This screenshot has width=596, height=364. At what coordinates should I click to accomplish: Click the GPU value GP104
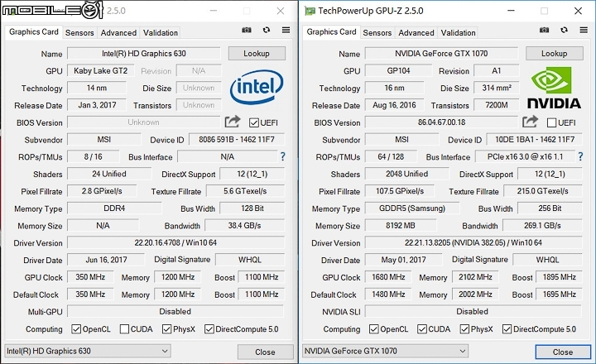coord(398,70)
